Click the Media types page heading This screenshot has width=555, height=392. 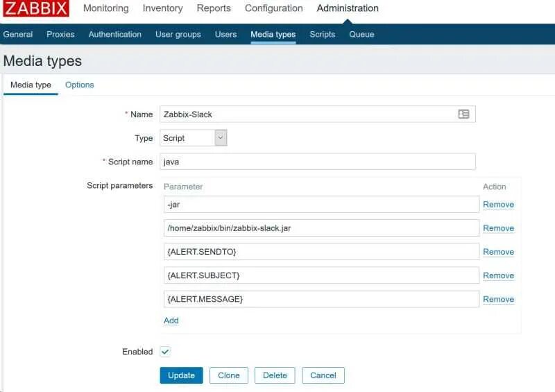coord(42,61)
